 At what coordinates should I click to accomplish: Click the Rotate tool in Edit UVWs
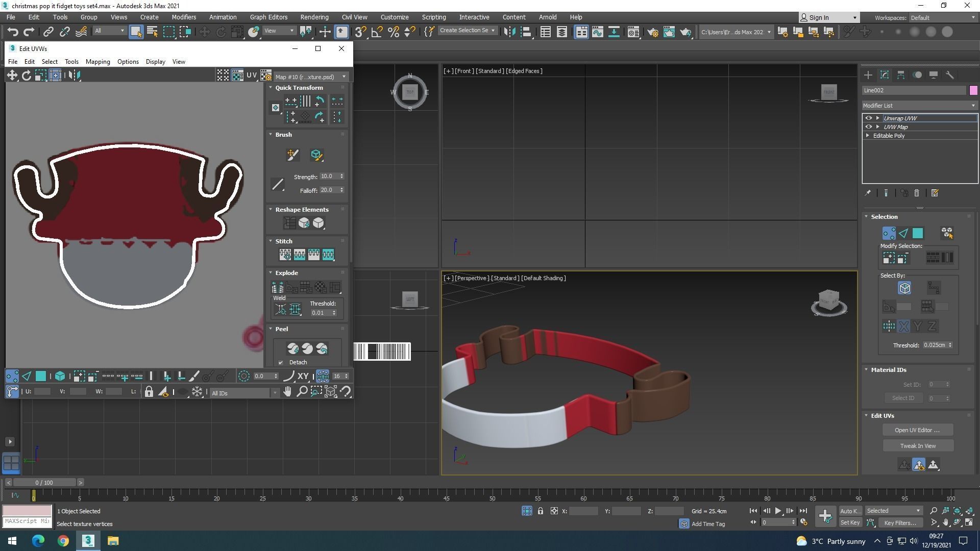26,76
